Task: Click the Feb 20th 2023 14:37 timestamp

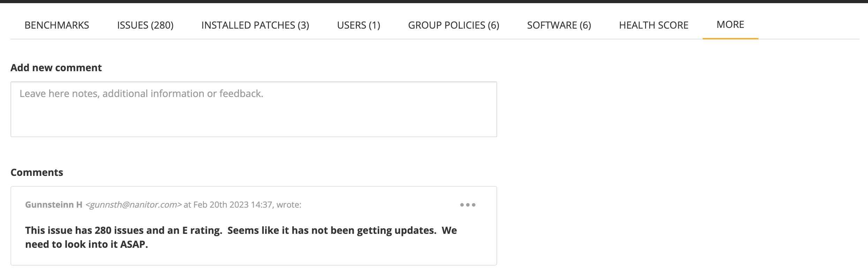Action: [233, 205]
